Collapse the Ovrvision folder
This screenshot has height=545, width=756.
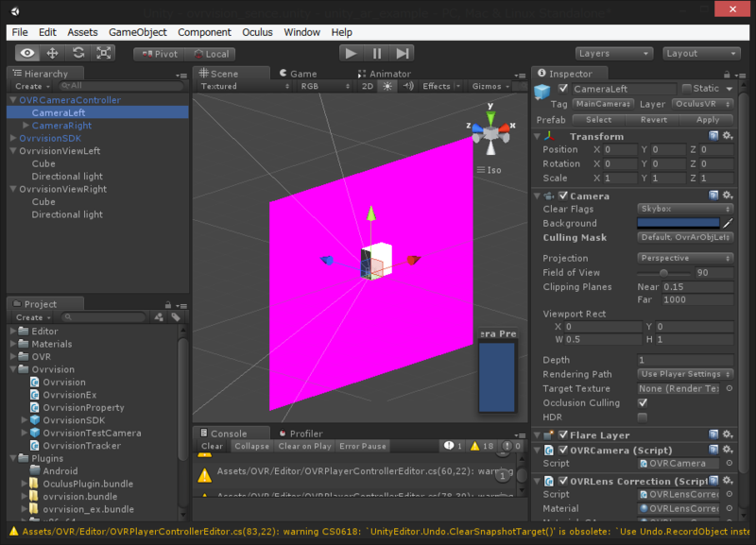point(13,369)
